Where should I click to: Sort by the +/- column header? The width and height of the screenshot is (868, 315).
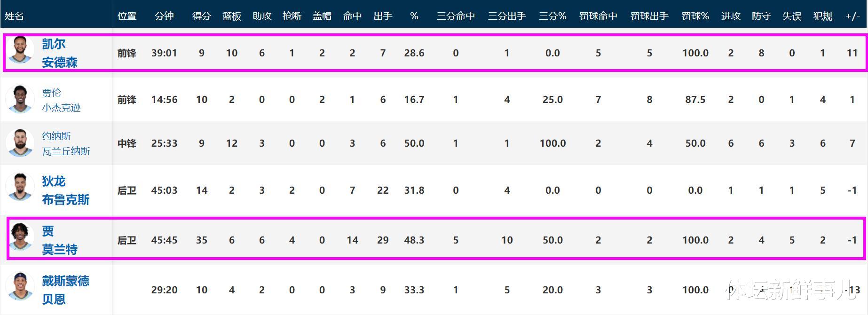click(x=852, y=16)
